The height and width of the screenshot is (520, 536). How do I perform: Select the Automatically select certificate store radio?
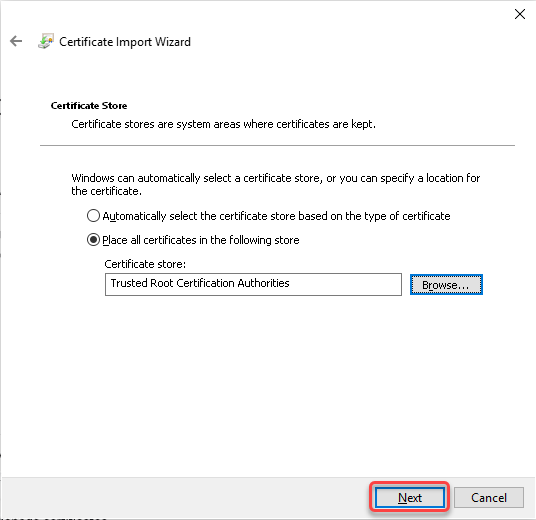point(93,216)
